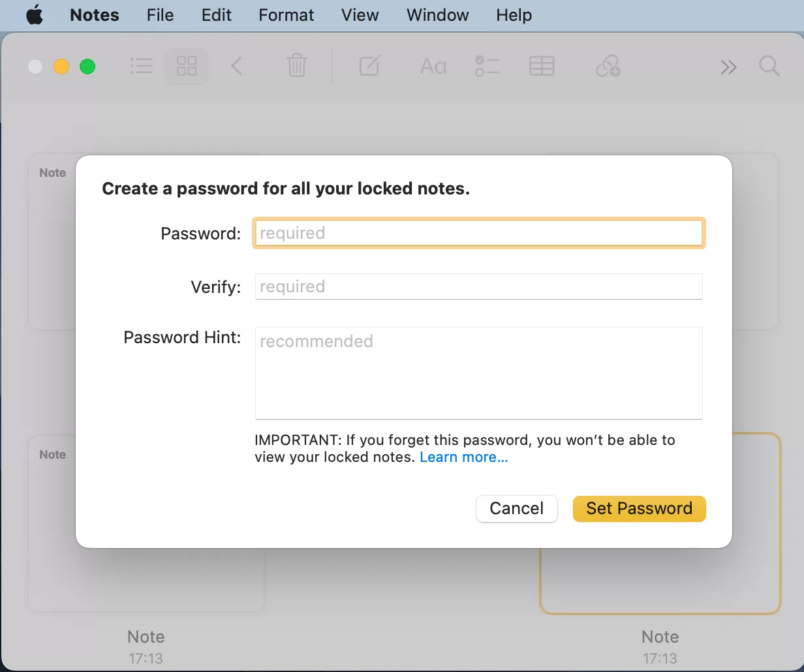
Task: Cancel the password dialog
Action: click(516, 509)
